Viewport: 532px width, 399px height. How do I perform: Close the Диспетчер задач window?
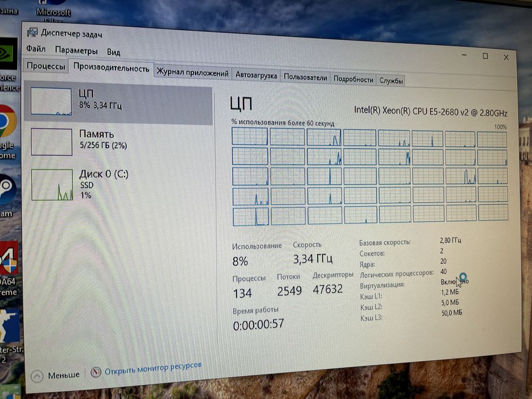pyautogui.click(x=506, y=57)
